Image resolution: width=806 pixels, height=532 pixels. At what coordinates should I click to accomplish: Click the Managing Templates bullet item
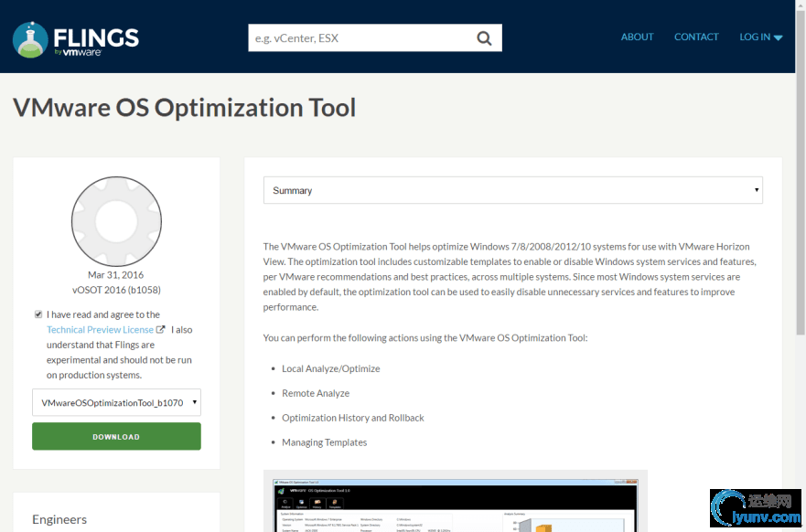(325, 442)
